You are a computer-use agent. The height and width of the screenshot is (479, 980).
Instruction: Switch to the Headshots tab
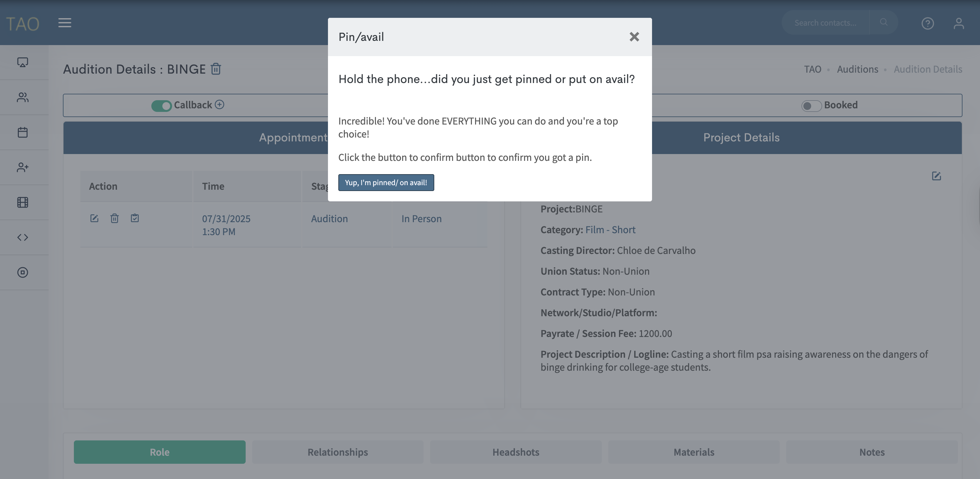point(516,452)
